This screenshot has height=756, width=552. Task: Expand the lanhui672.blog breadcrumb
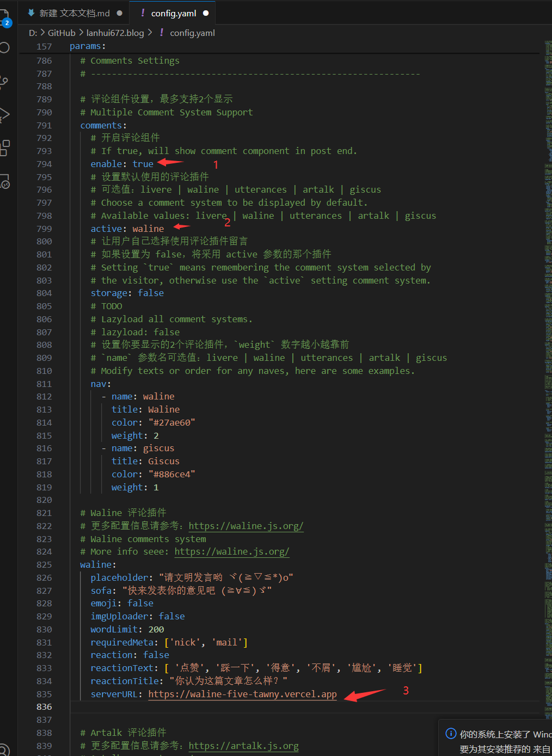(115, 33)
